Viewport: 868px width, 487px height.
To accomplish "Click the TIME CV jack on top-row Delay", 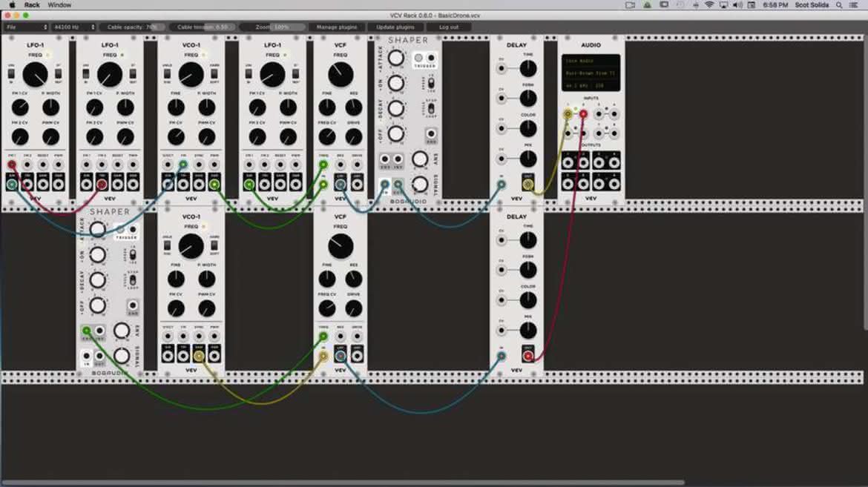I will click(501, 69).
